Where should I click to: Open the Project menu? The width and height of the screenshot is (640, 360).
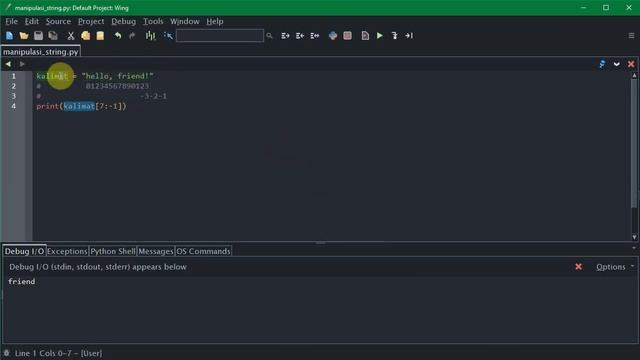(91, 21)
